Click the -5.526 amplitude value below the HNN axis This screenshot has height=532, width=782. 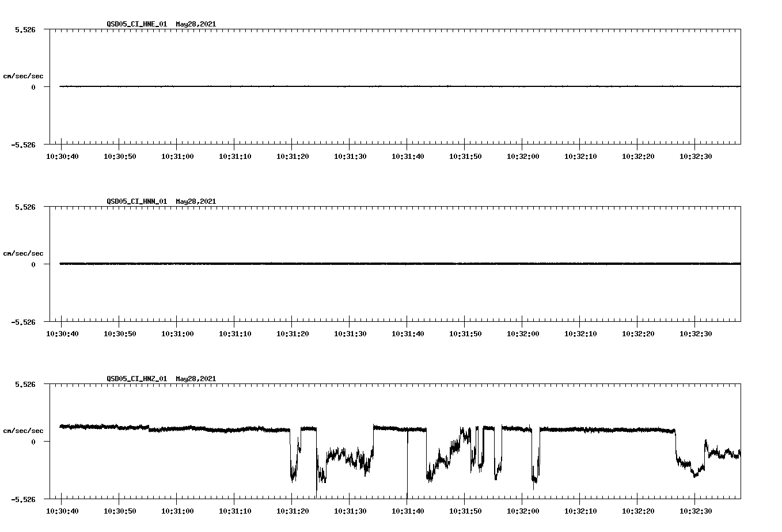[23, 323]
